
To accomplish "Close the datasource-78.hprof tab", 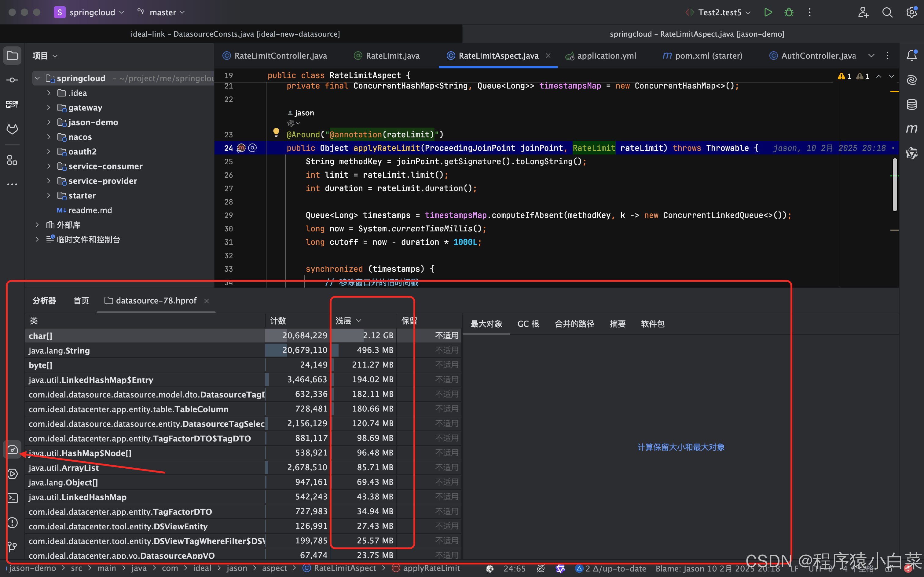I will pos(207,301).
